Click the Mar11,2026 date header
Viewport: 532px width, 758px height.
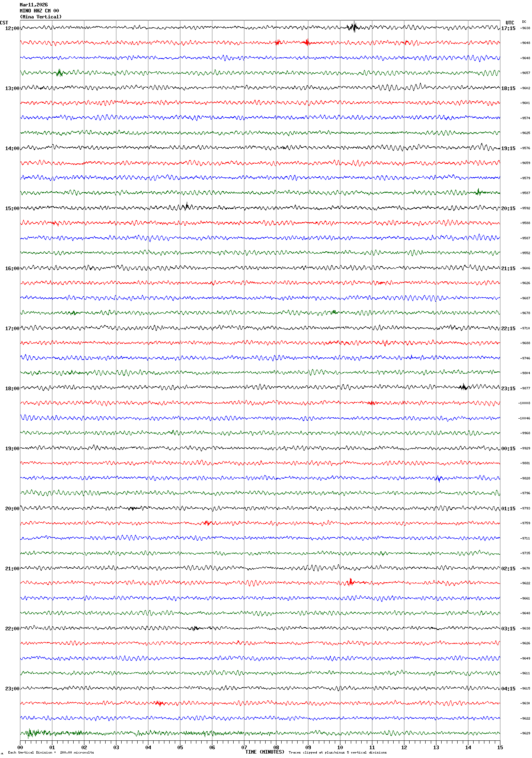click(34, 5)
